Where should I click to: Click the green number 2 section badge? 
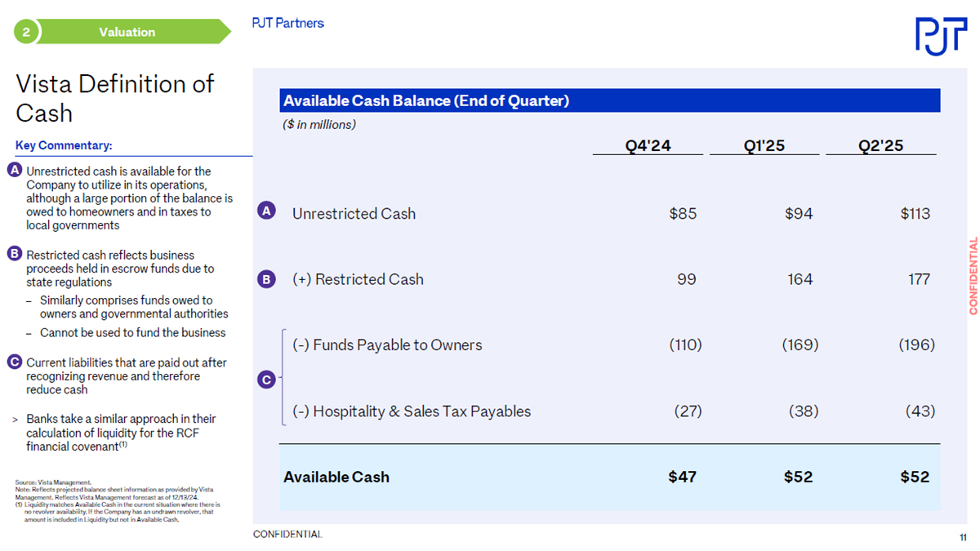[26, 32]
